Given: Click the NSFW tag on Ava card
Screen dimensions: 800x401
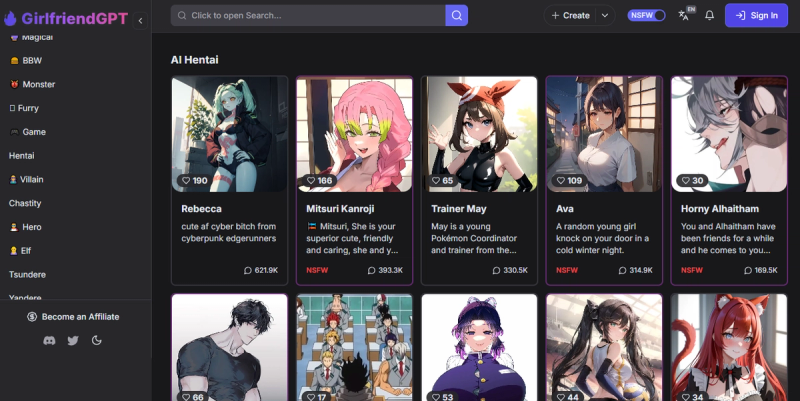Looking at the screenshot, I should (x=567, y=270).
